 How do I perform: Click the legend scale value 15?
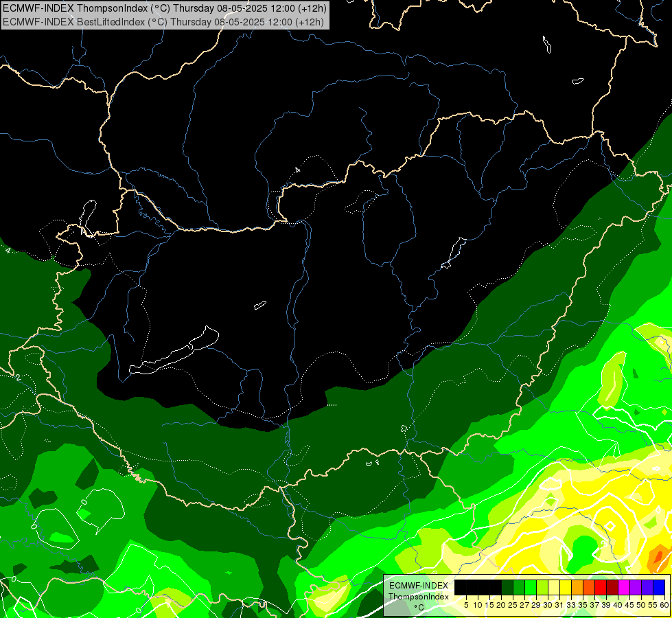pos(489,605)
